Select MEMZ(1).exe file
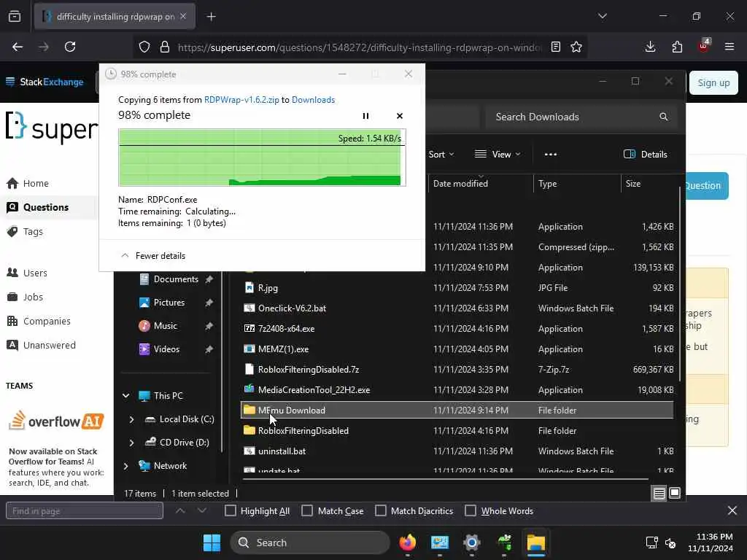The image size is (747, 560). click(x=457, y=349)
